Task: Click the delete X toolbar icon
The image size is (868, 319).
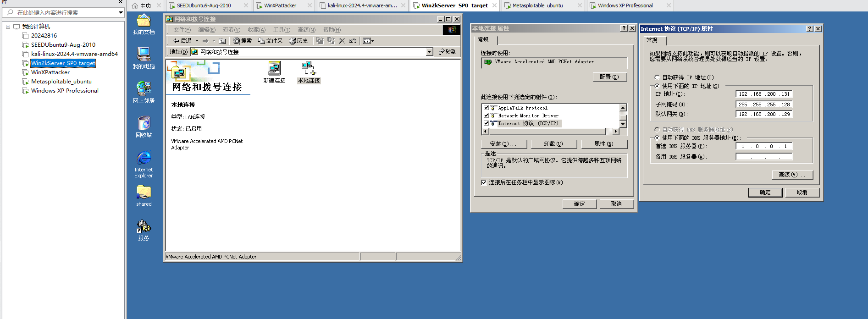Action: click(342, 41)
